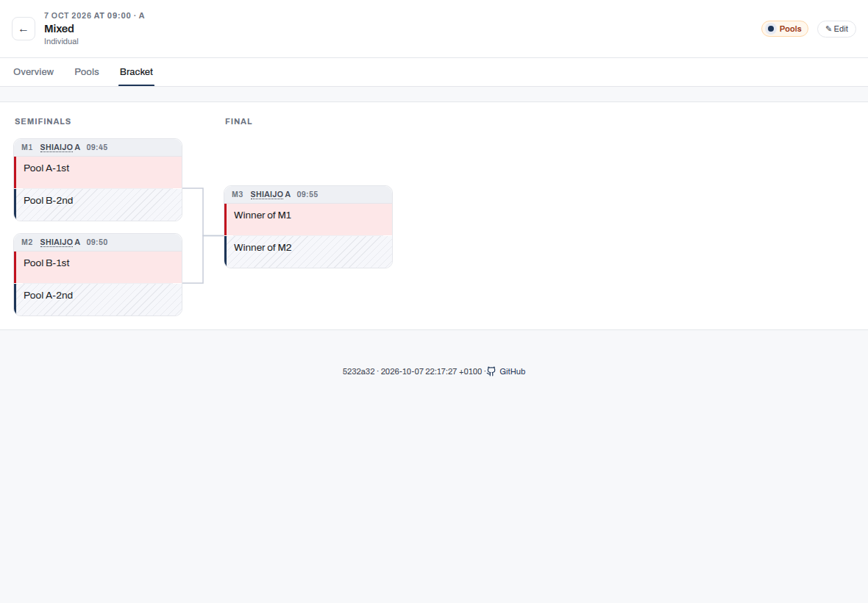Click the M3 final match header
Viewport: 868px width, 603px height.
click(x=308, y=195)
